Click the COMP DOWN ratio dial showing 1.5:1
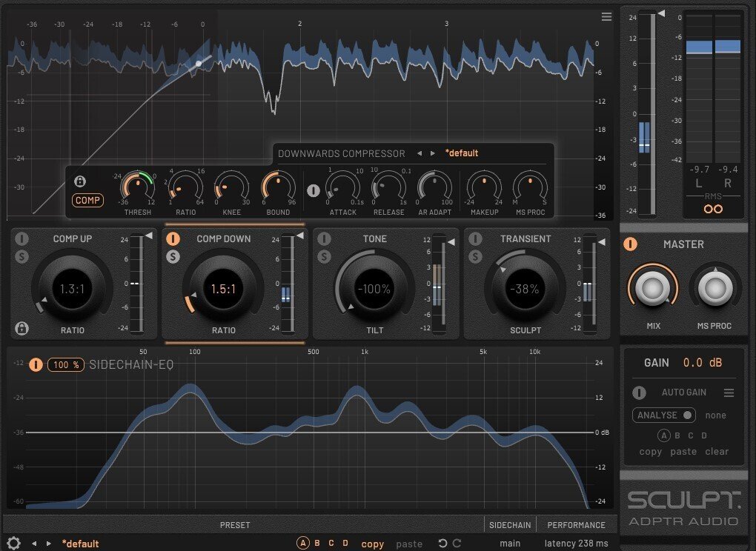 coord(223,289)
